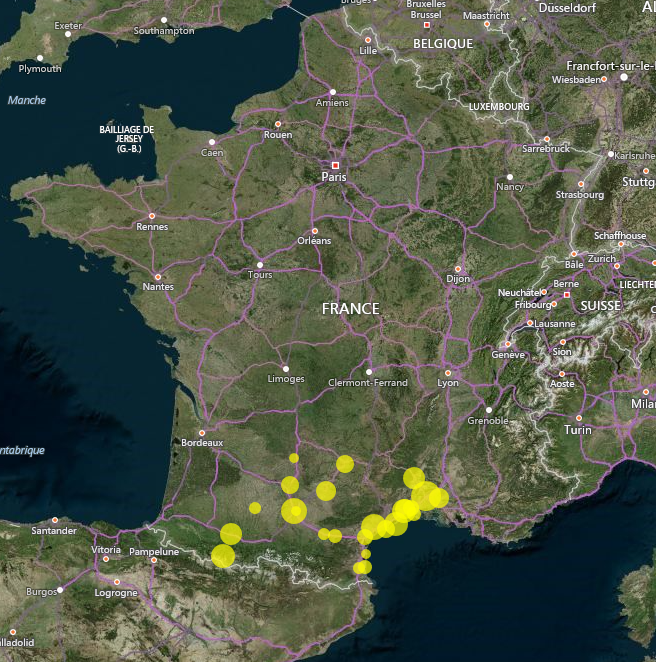The height and width of the screenshot is (662, 656).
Task: Click the Berne label
Action: click(x=566, y=284)
